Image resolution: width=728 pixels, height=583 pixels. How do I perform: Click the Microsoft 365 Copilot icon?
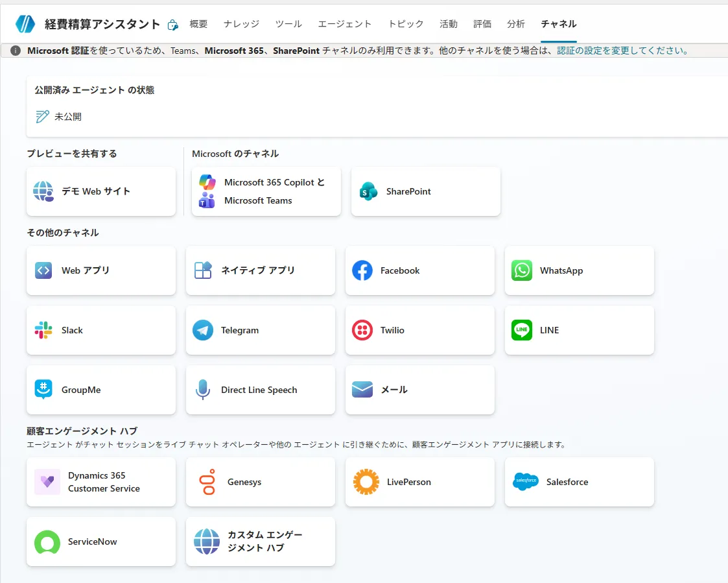tap(207, 182)
